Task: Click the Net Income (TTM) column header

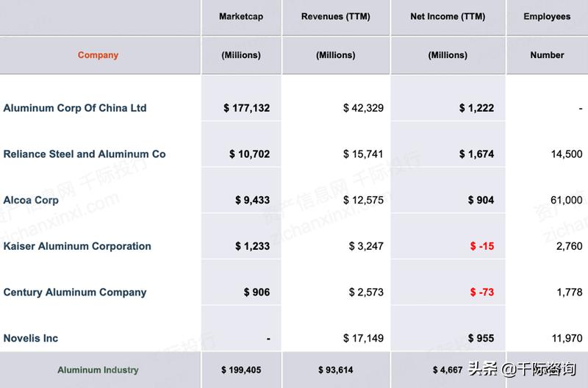Action: pos(448,17)
